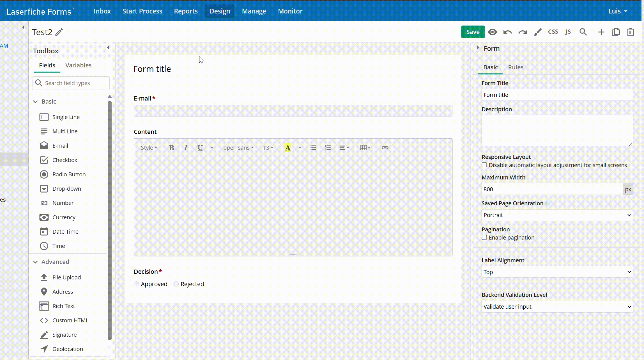Viewport: 644px width, 360px height.
Task: Apply yellow text highlight color
Action: (x=288, y=148)
